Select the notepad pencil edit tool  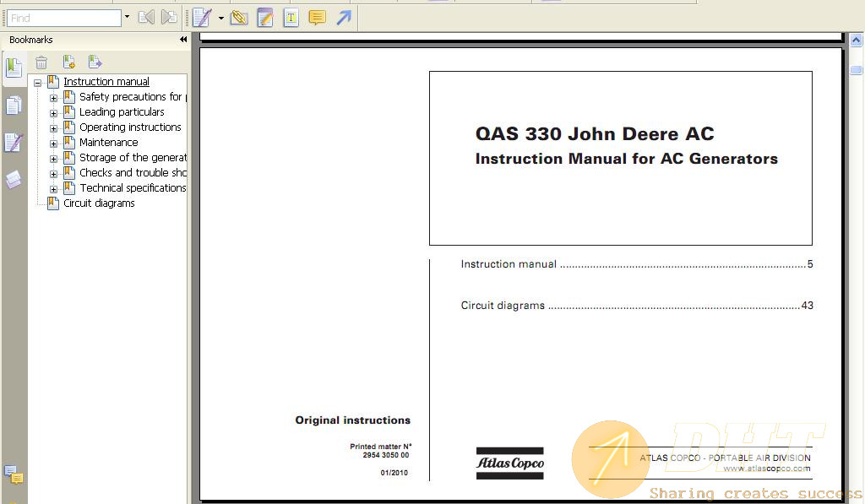pos(265,18)
